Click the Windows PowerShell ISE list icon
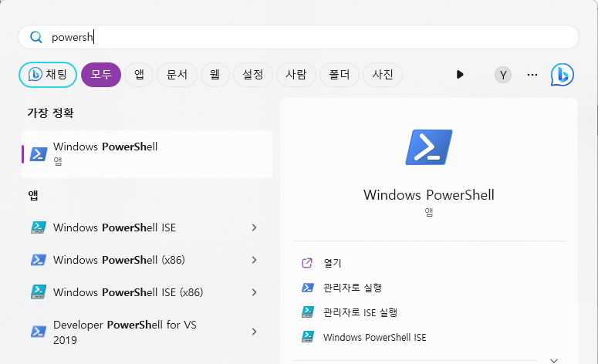This screenshot has height=364, width=598. [39, 228]
